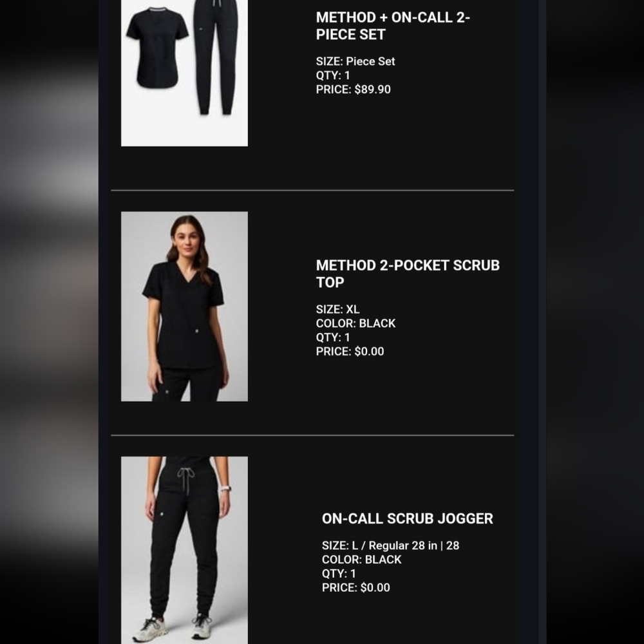Select the $89.90 price text
The height and width of the screenshot is (644, 644).
(372, 90)
